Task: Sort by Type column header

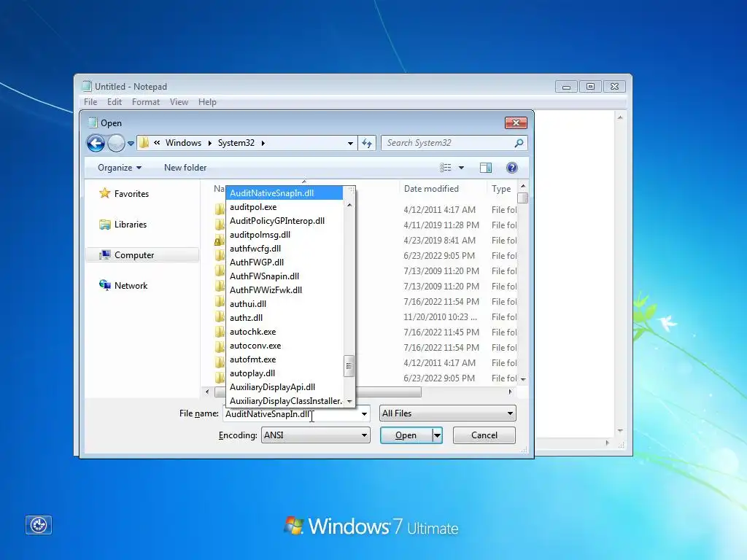Action: pos(501,189)
